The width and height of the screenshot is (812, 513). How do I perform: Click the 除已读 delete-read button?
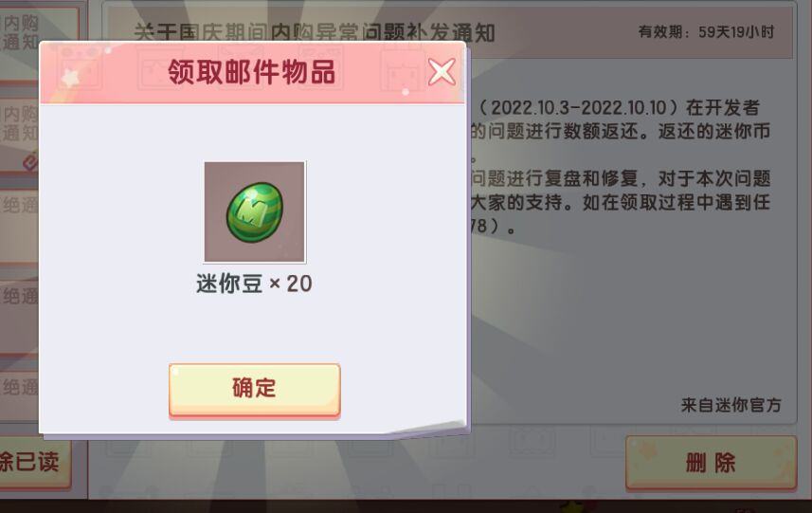(31, 463)
